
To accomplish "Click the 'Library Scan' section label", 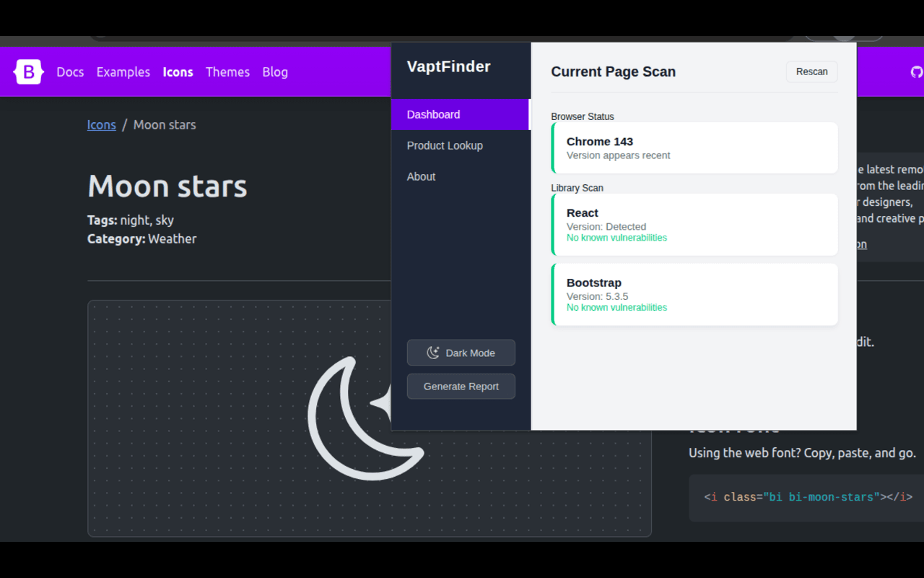I will (577, 188).
